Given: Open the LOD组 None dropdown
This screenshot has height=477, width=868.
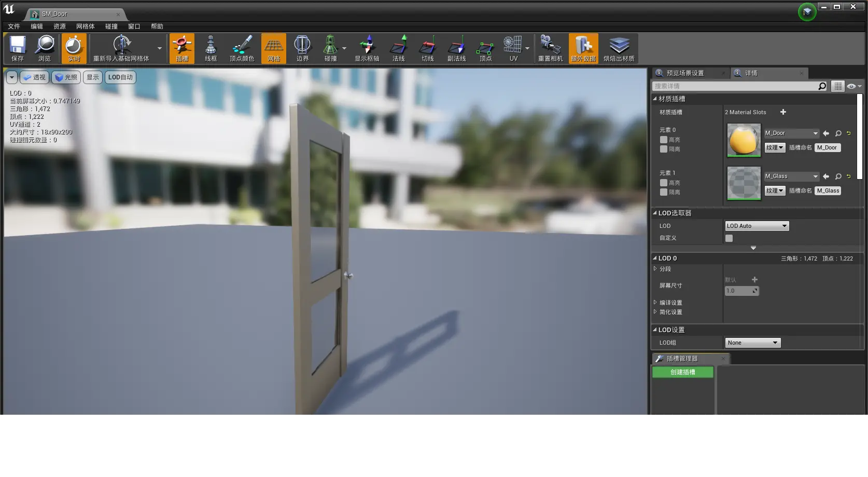Looking at the screenshot, I should click(x=752, y=343).
